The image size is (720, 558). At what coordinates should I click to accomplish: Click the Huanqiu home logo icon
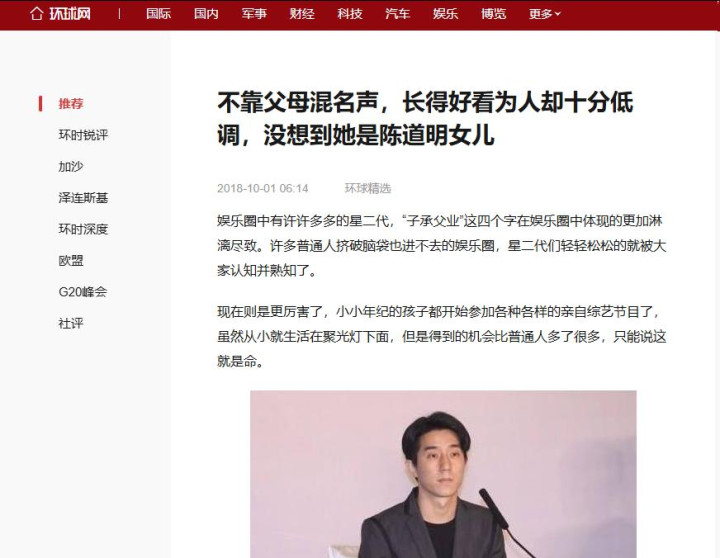[x=60, y=14]
